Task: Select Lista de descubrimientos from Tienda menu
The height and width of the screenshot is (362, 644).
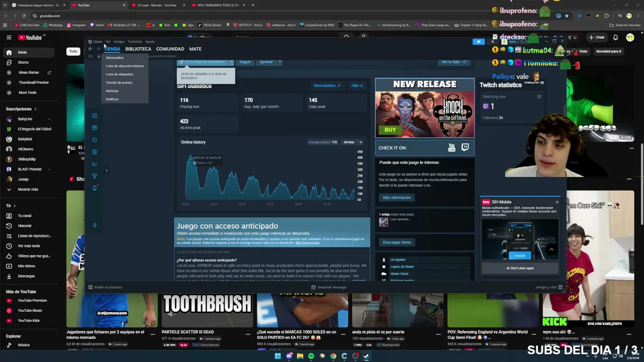Action: click(x=125, y=66)
